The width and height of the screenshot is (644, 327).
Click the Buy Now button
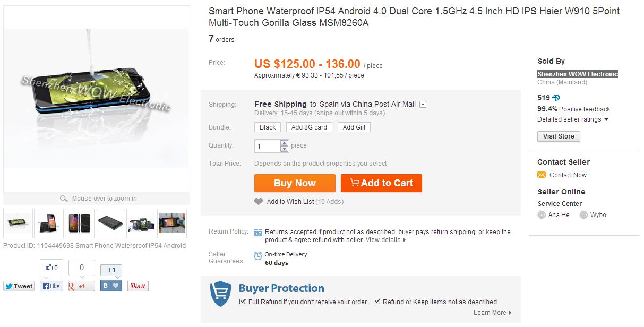295,183
